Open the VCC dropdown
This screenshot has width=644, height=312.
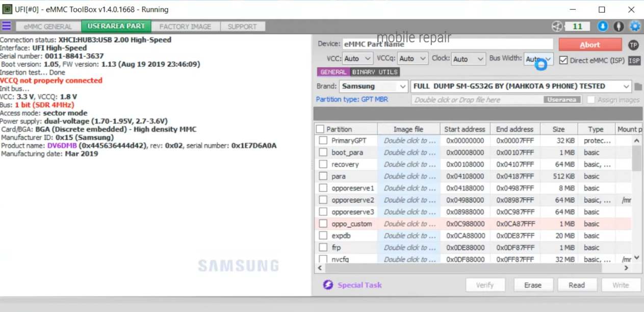pos(357,59)
